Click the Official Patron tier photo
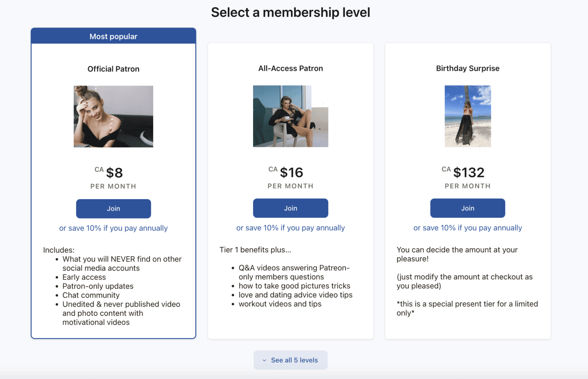This screenshot has width=588, height=379. click(113, 116)
